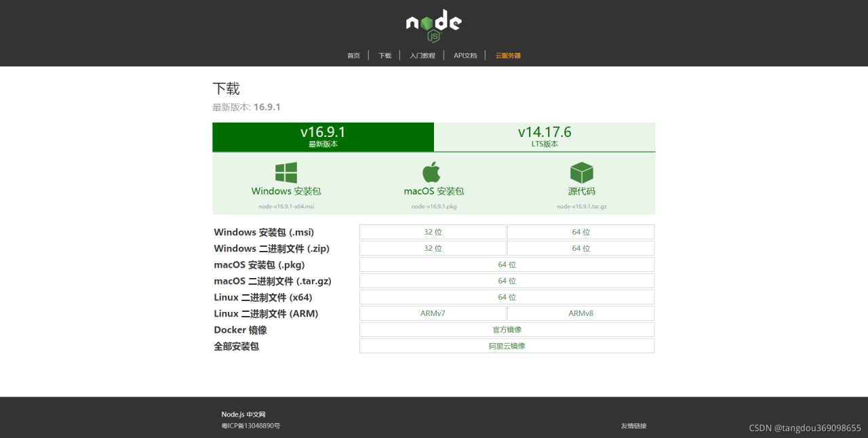
Task: Download Linux ARMv7 binary
Action: (433, 313)
